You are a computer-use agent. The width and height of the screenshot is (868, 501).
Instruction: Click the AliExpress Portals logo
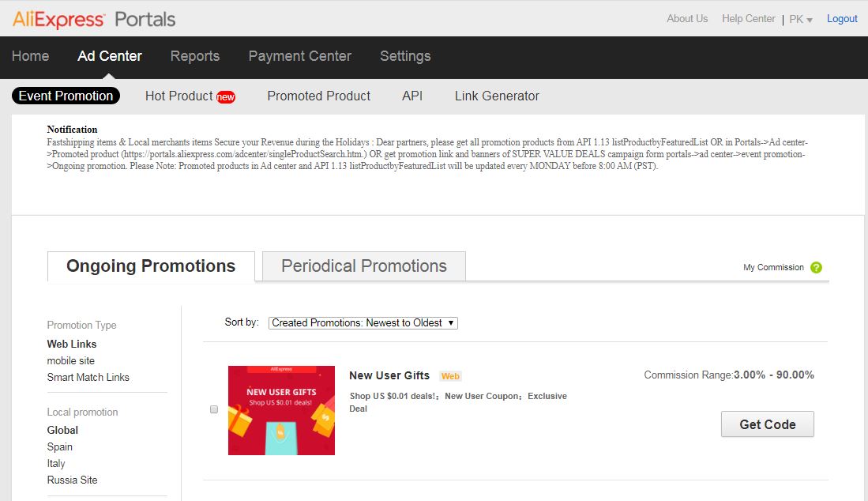[x=94, y=20]
